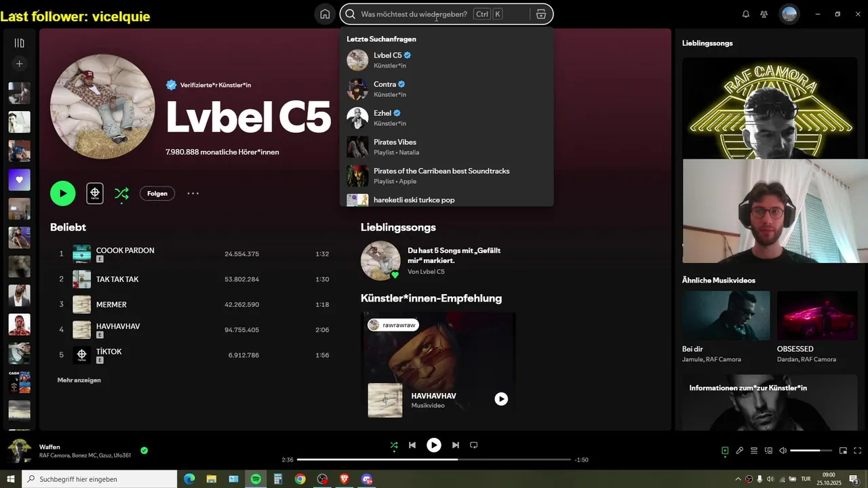
Task: Open the TUR keyboard language selector
Action: [806, 479]
